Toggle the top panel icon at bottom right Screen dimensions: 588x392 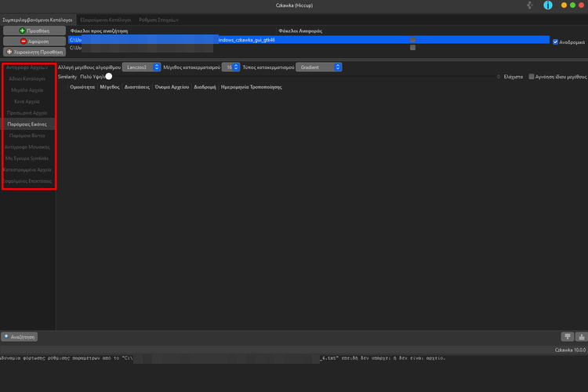click(568, 337)
